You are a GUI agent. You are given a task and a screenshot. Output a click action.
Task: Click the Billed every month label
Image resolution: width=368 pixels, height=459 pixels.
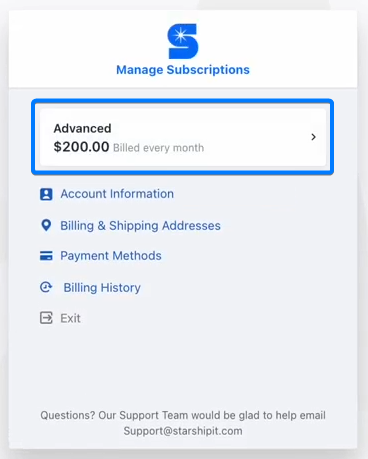[x=159, y=148]
